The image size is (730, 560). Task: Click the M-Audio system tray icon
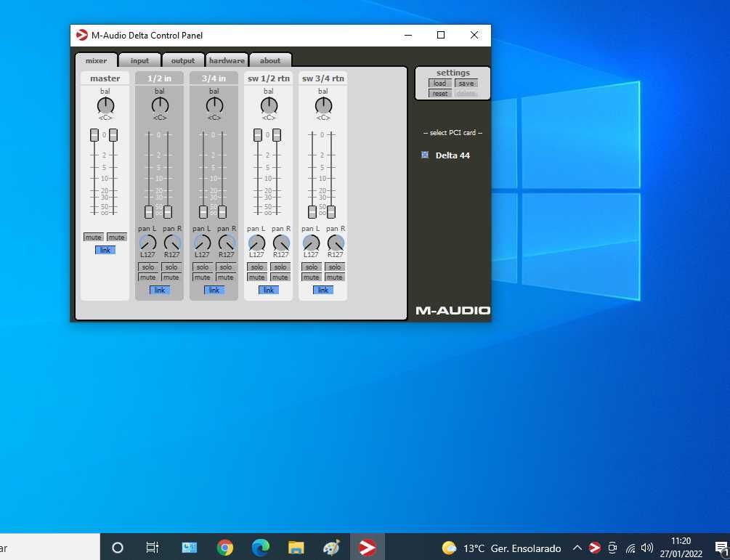[x=594, y=548]
